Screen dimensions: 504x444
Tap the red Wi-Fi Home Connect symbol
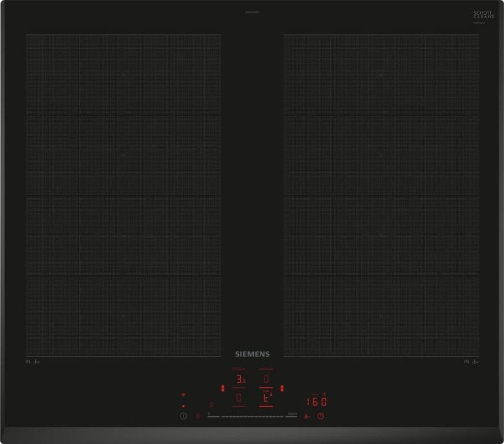pyautogui.click(x=183, y=395)
